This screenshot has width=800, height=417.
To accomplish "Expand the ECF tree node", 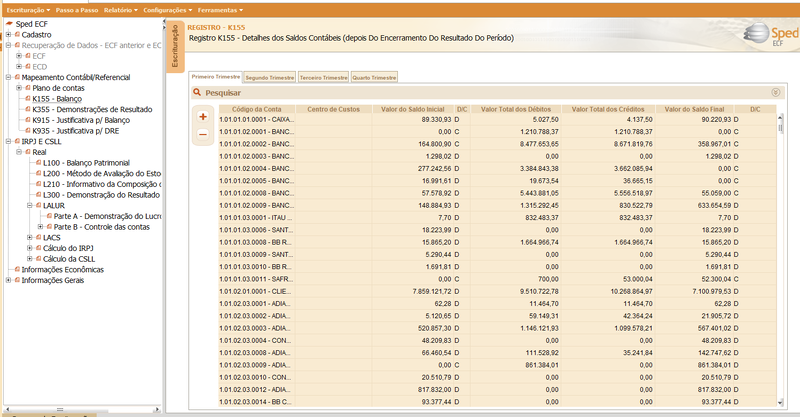I will point(19,56).
